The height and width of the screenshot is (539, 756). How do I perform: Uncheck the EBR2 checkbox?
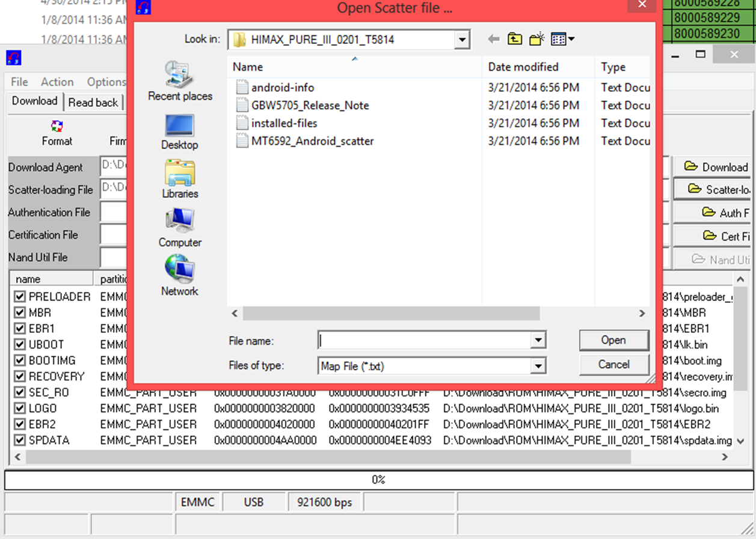click(20, 424)
